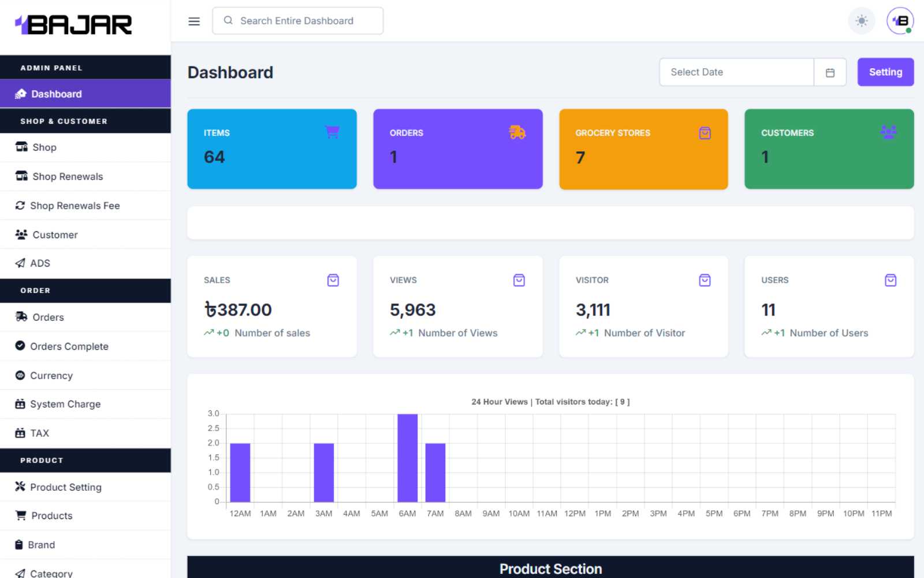Open the Items card showing 64
Image resolution: width=924 pixels, height=578 pixels.
pyautogui.click(x=272, y=149)
